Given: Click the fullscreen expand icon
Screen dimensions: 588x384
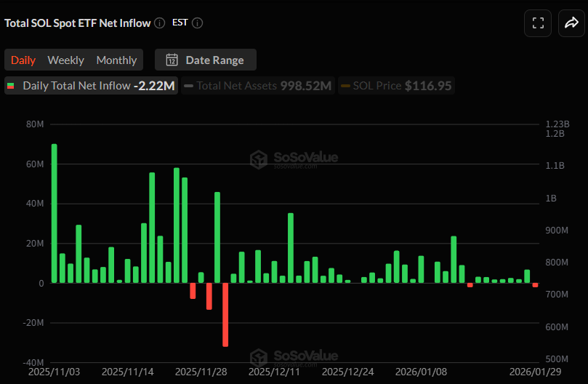Looking at the screenshot, I should click(538, 23).
